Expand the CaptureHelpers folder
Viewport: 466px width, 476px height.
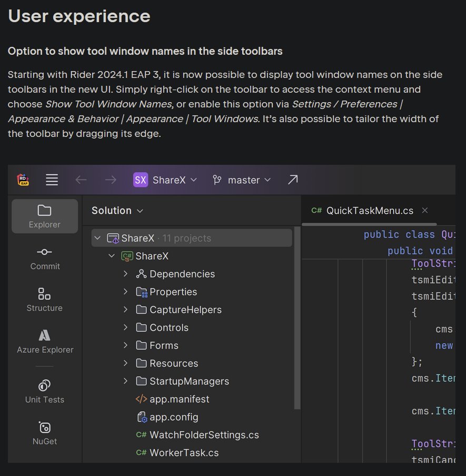click(126, 310)
